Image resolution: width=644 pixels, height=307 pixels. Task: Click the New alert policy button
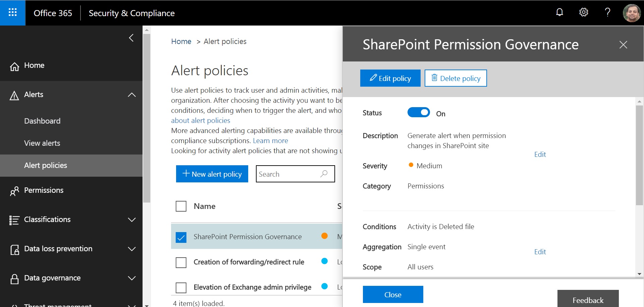tap(212, 174)
